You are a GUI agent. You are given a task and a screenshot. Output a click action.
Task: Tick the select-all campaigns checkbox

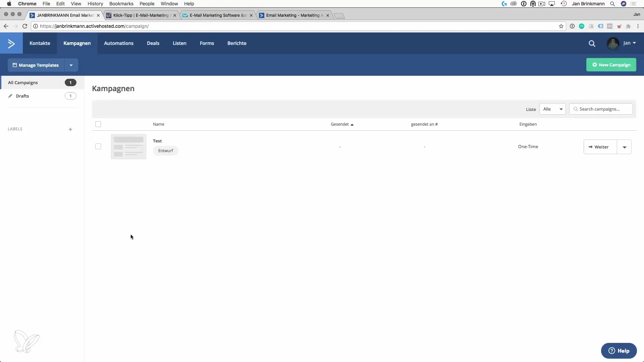pos(98,124)
